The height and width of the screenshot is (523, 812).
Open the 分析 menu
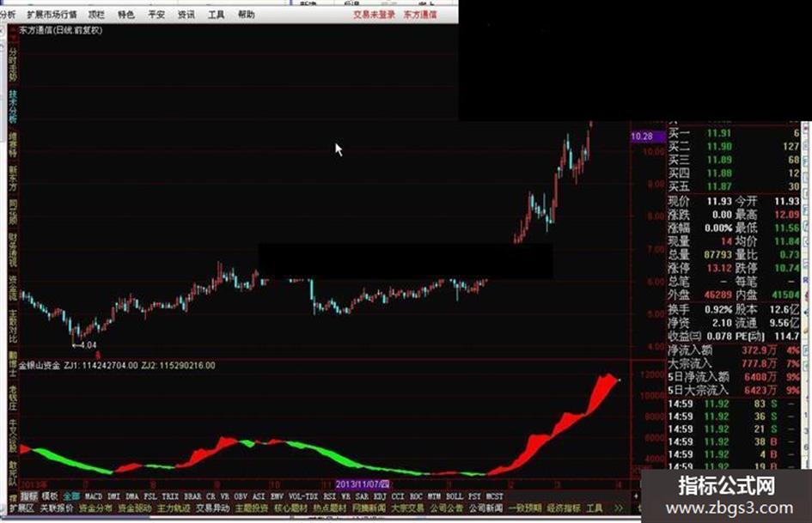[8, 15]
